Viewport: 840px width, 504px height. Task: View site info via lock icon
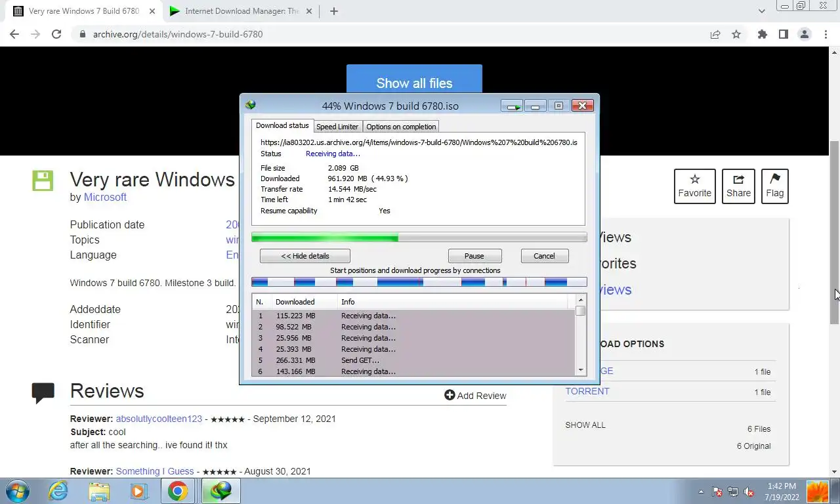pos(83,34)
